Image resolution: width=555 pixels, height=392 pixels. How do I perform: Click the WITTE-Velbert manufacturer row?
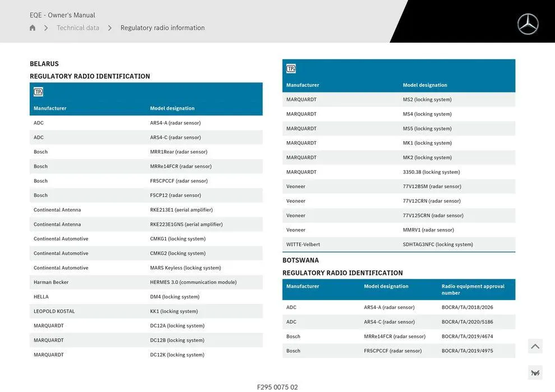303,245
